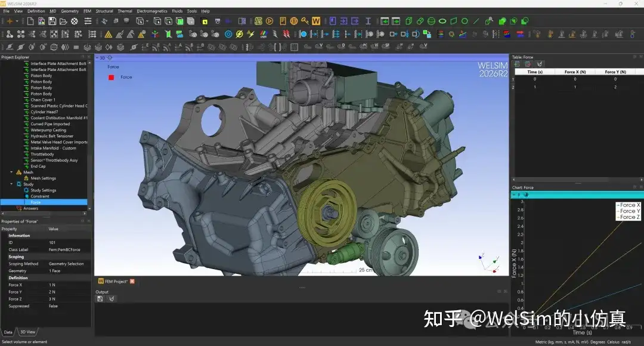
Task: Click the Force X (N) column header
Action: tap(575, 72)
